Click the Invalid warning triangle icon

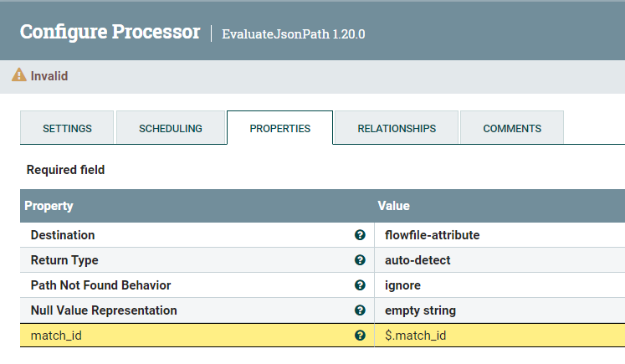(x=19, y=75)
